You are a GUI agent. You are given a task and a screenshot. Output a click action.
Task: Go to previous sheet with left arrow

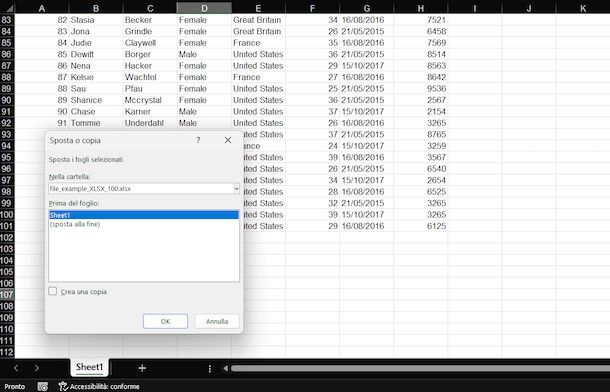pos(16,368)
